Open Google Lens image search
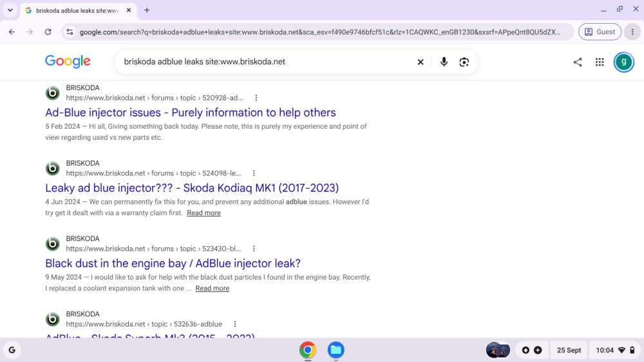This screenshot has width=644, height=362. coord(464,62)
